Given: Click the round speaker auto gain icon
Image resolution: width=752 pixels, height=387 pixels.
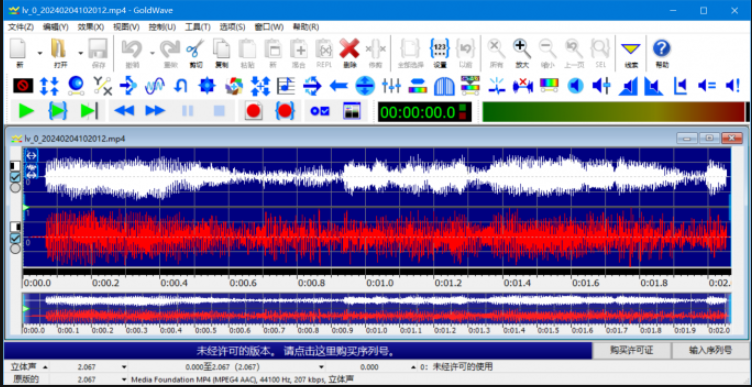Looking at the screenshot, I should pyautogui.click(x=576, y=86).
